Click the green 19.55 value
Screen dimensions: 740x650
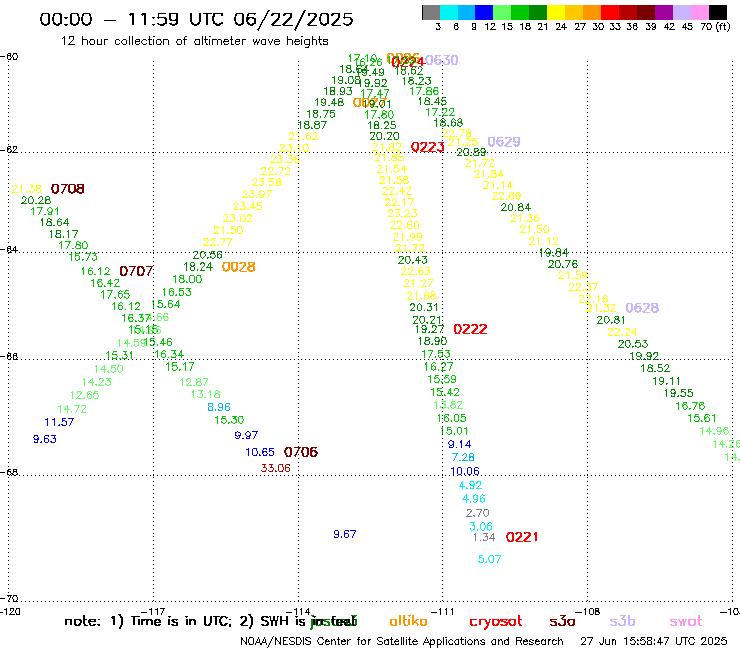tap(679, 393)
